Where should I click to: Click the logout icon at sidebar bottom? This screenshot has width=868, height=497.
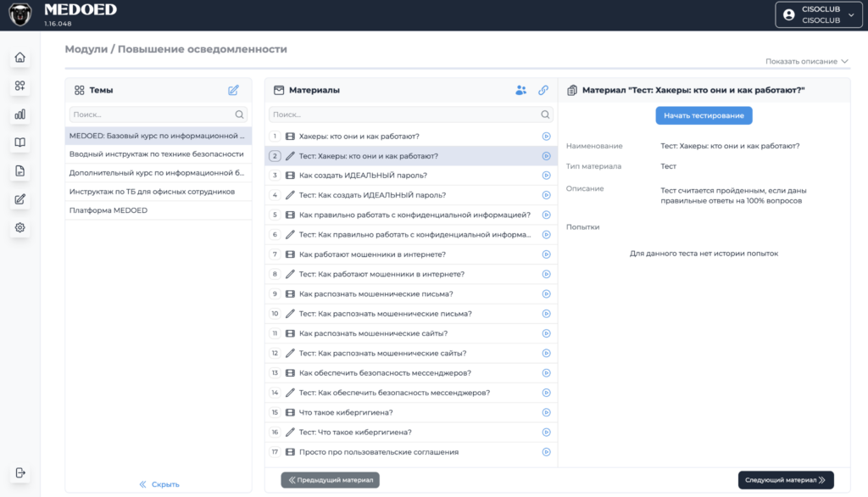[20, 472]
